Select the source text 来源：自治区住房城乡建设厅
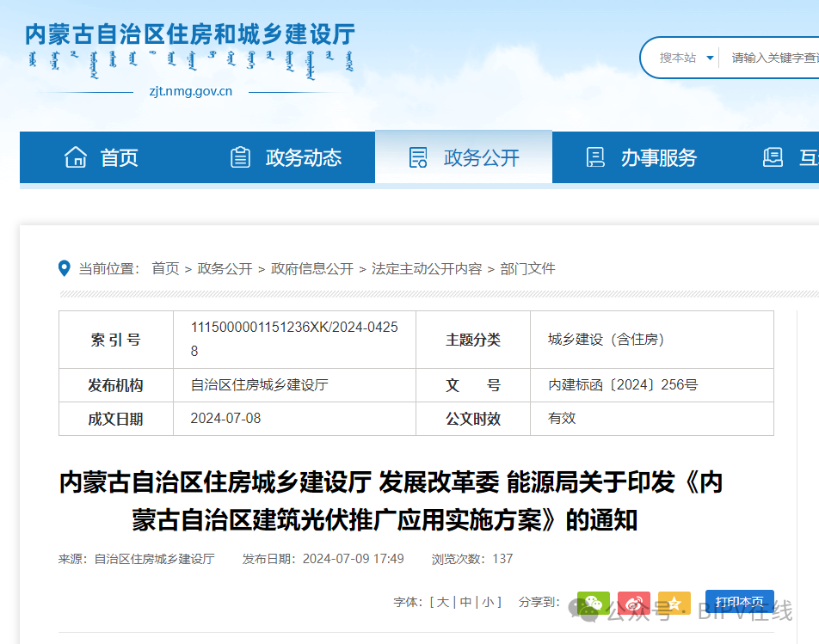 pyautogui.click(x=136, y=559)
